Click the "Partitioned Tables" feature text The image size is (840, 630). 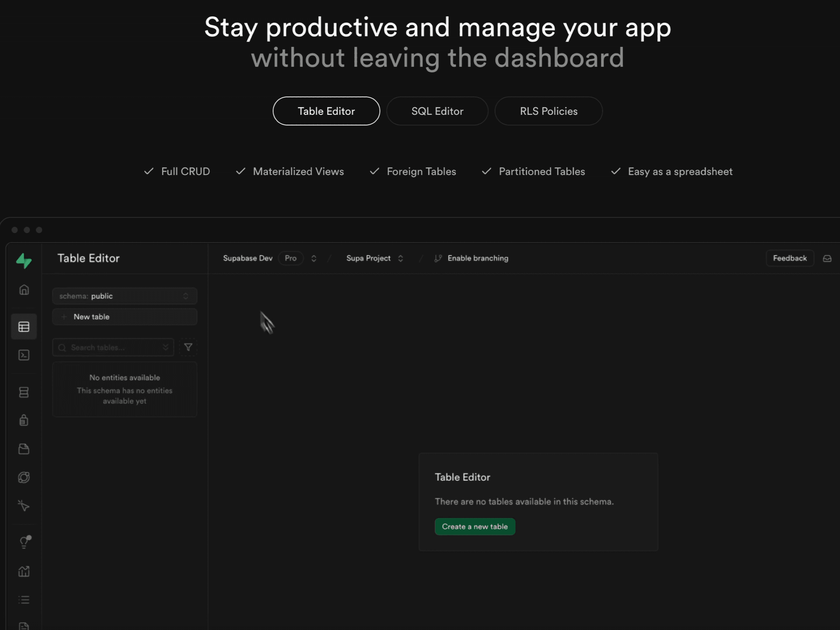pyautogui.click(x=542, y=171)
